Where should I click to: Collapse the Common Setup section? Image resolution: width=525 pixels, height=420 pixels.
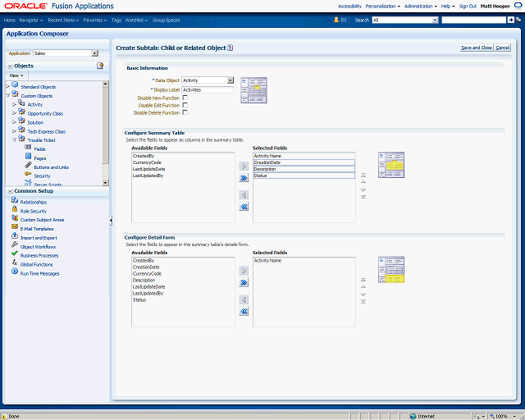click(10, 191)
